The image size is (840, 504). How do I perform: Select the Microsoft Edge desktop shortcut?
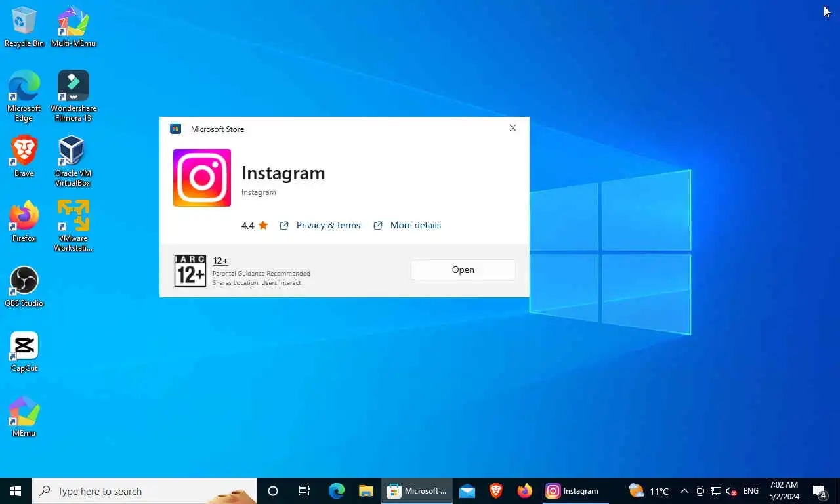point(24,96)
